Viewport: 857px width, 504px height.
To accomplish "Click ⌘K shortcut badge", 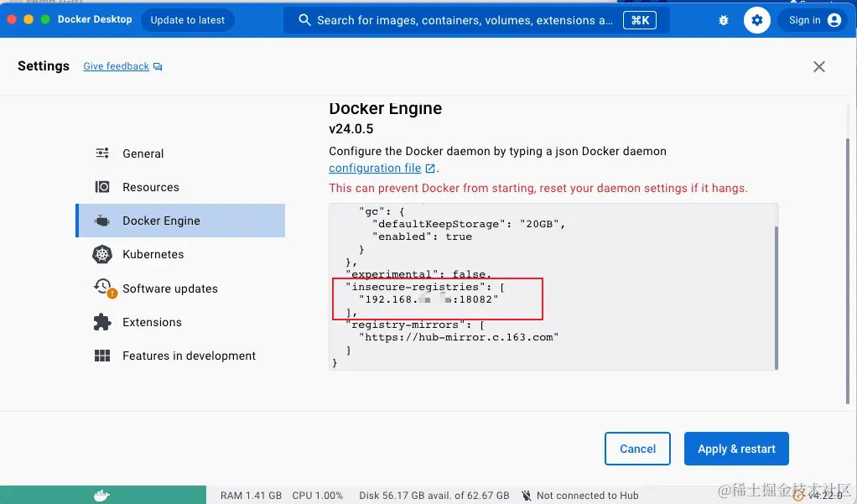I will point(640,20).
